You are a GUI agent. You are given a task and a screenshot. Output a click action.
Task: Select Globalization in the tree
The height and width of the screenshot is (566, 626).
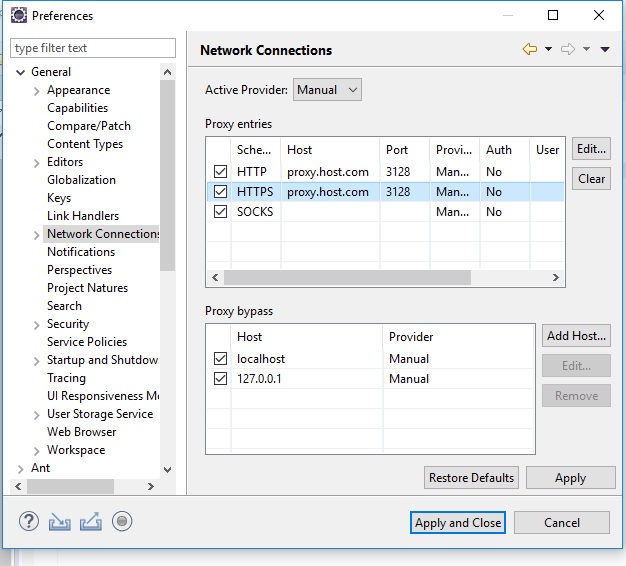[x=81, y=180]
